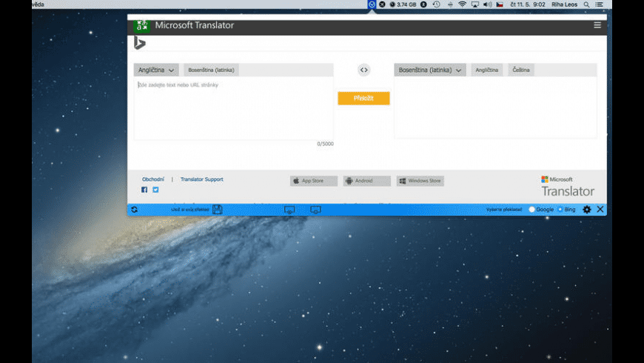The image size is (644, 363).
Task: Close the translator popup with X
Action: [x=600, y=209]
